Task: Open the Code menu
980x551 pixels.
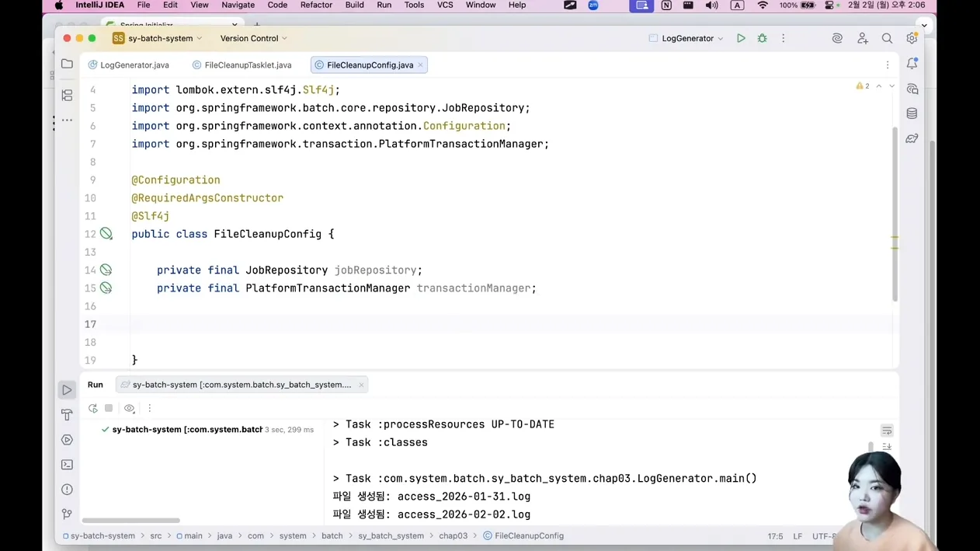Action: (x=277, y=5)
